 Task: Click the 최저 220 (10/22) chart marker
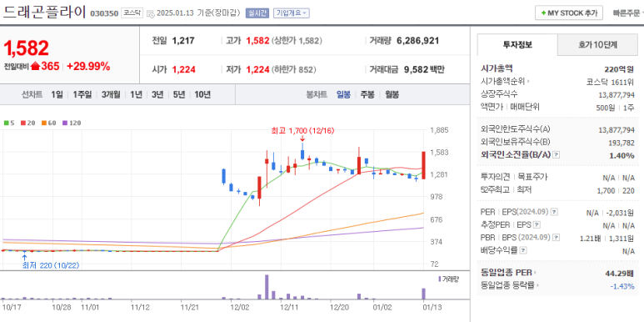[51, 265]
